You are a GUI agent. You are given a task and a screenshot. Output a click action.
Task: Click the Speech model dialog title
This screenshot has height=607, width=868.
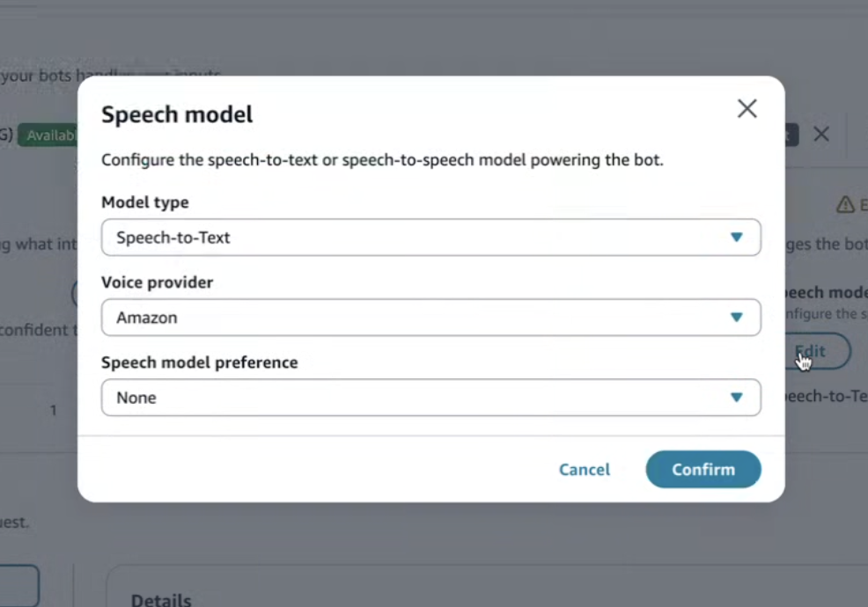coord(177,114)
